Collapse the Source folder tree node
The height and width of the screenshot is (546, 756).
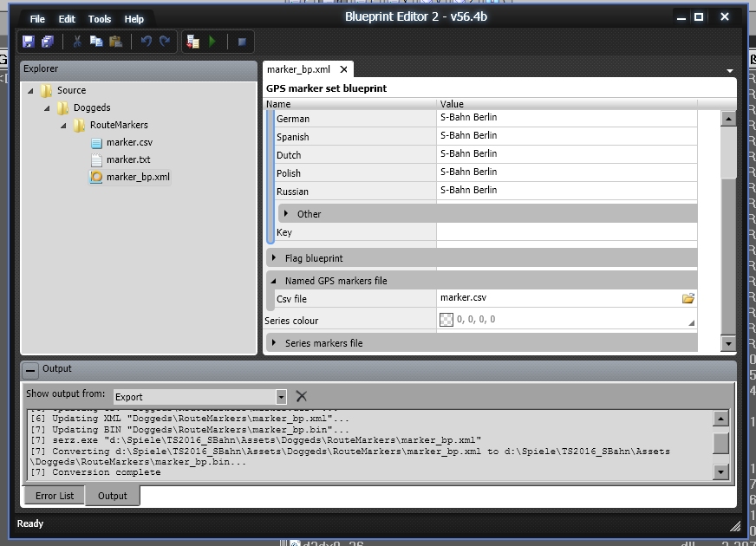[30, 90]
